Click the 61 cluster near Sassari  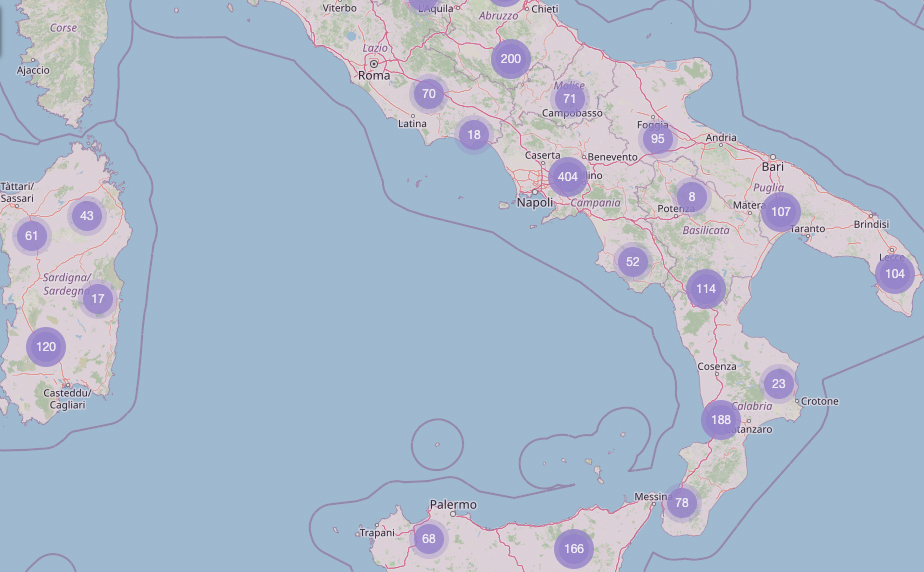pos(32,237)
